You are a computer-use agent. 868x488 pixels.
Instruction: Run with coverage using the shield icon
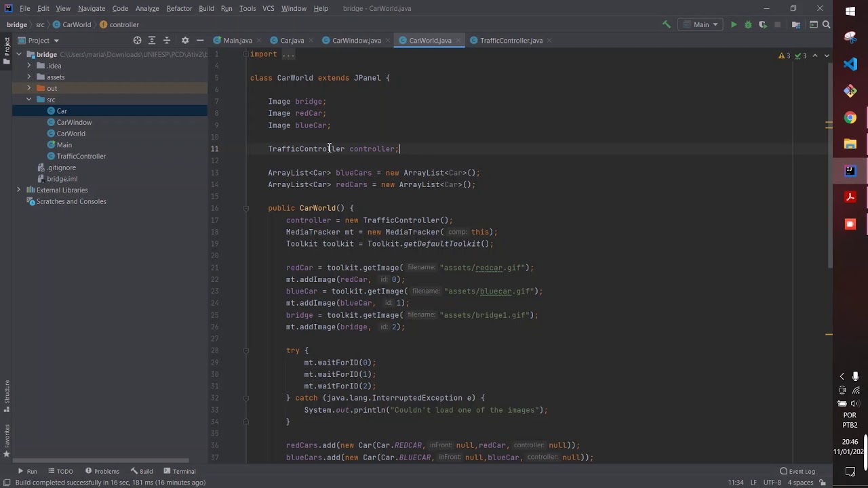763,24
